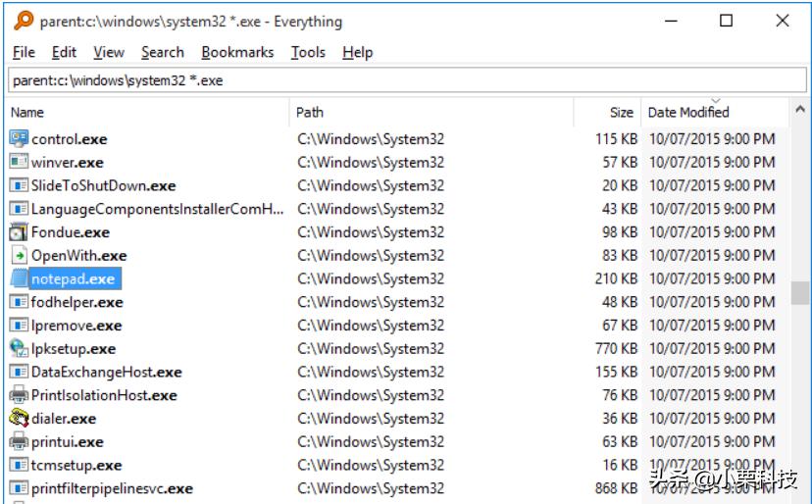Select the printfilterpipelinesvc.exe file name
Viewport: 812px width, 504px height.
click(x=113, y=489)
